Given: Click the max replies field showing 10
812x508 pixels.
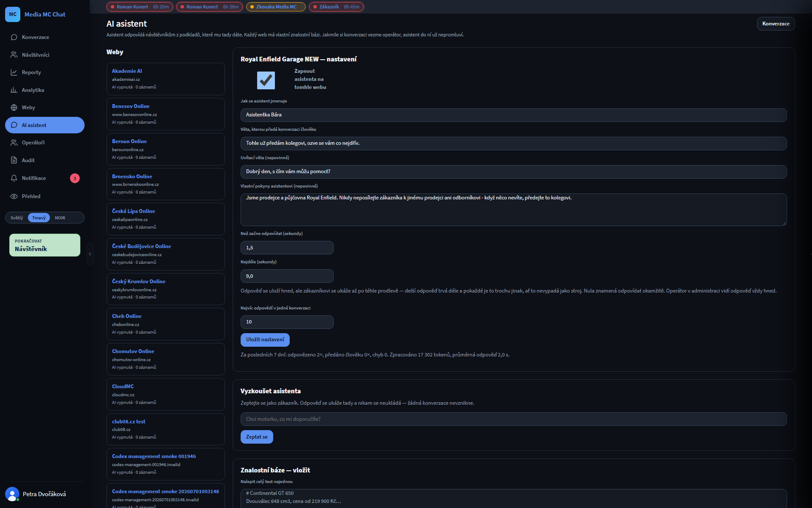Looking at the screenshot, I should coord(287,322).
